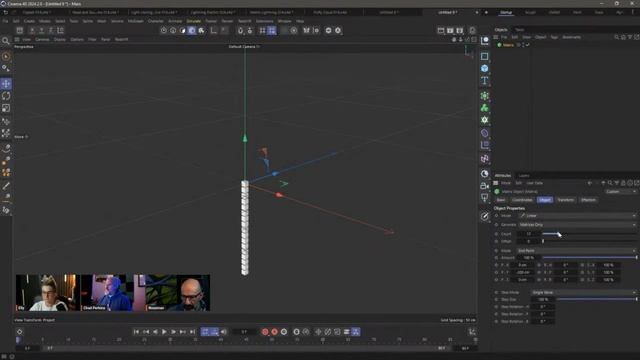Viewport: 640px width, 360px height.
Task: Switch to the Transform tab in Attributes
Action: [565, 200]
